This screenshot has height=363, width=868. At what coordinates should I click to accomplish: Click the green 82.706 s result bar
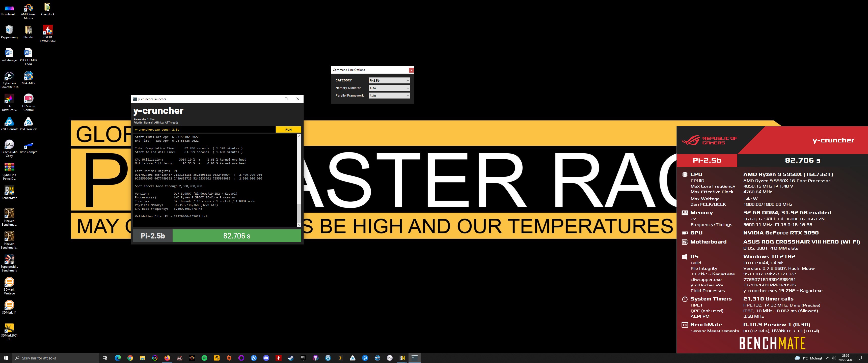[x=236, y=236]
